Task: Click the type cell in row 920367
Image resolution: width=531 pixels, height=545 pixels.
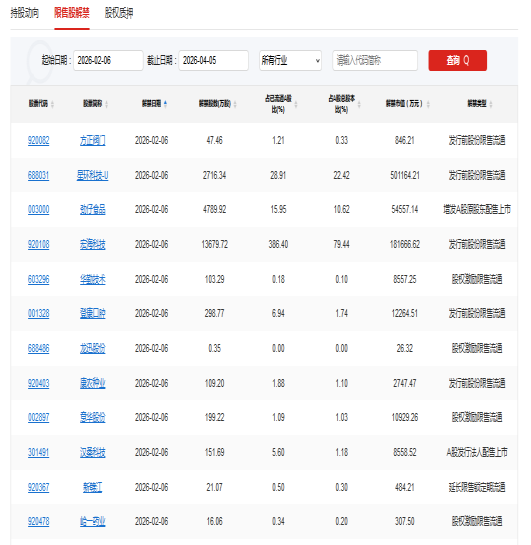Action: pyautogui.click(x=477, y=487)
